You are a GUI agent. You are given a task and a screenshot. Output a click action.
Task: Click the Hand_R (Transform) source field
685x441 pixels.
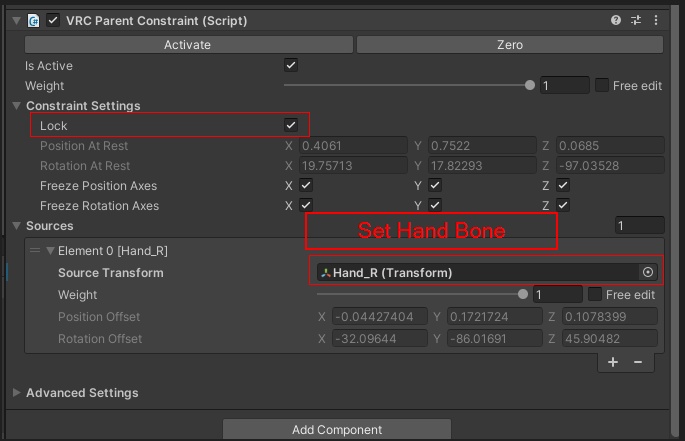point(487,272)
